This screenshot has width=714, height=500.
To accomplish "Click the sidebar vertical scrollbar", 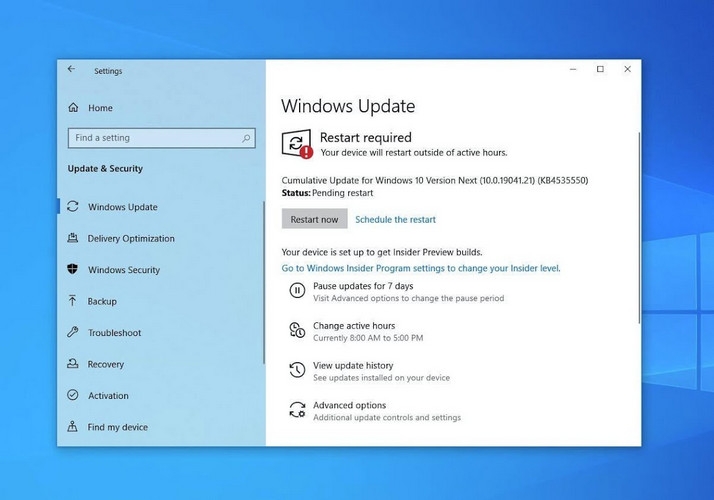I will click(x=264, y=282).
